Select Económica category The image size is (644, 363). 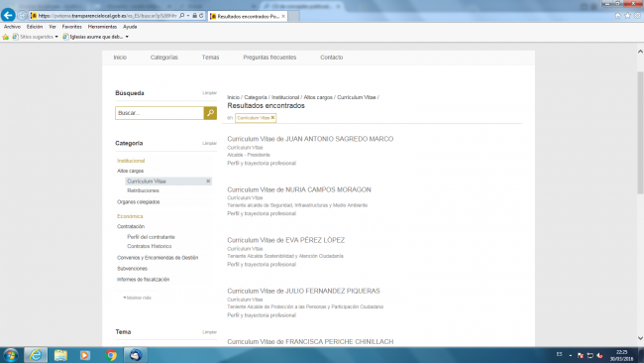tap(130, 216)
